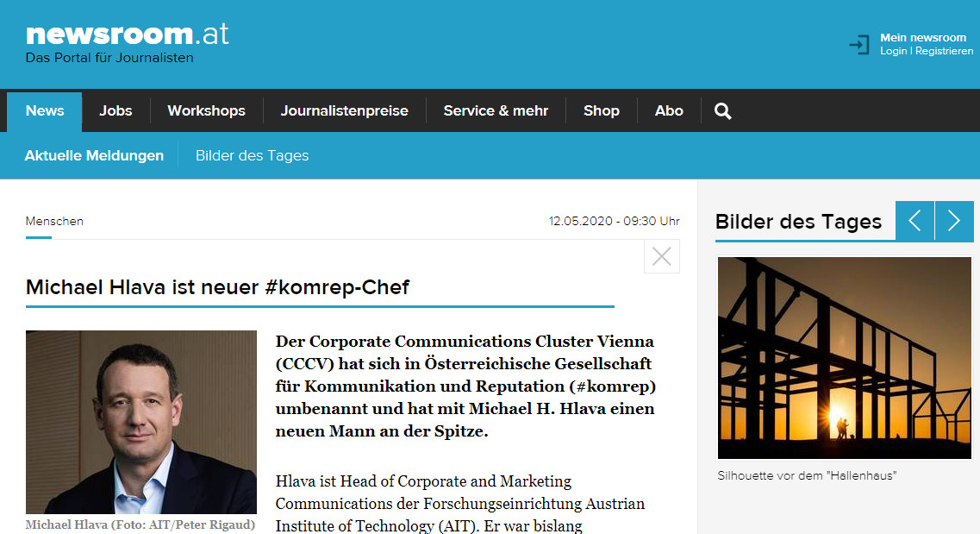Expand the Service & mehr menu

coord(496,110)
